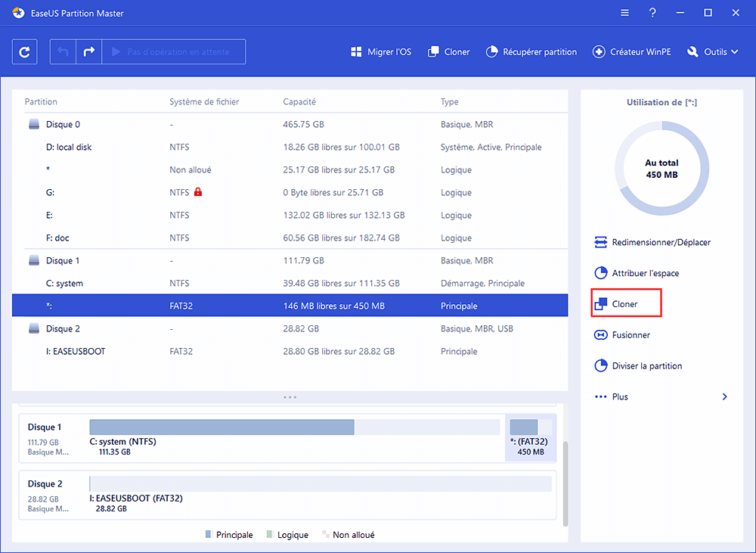Select C: system partition row

click(x=290, y=283)
